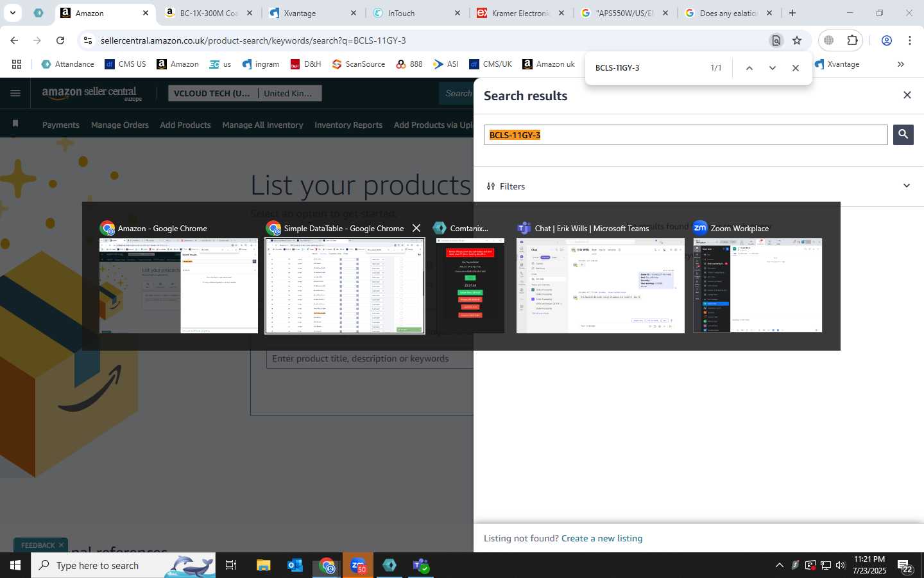Open the new tab plus button

pyautogui.click(x=792, y=13)
